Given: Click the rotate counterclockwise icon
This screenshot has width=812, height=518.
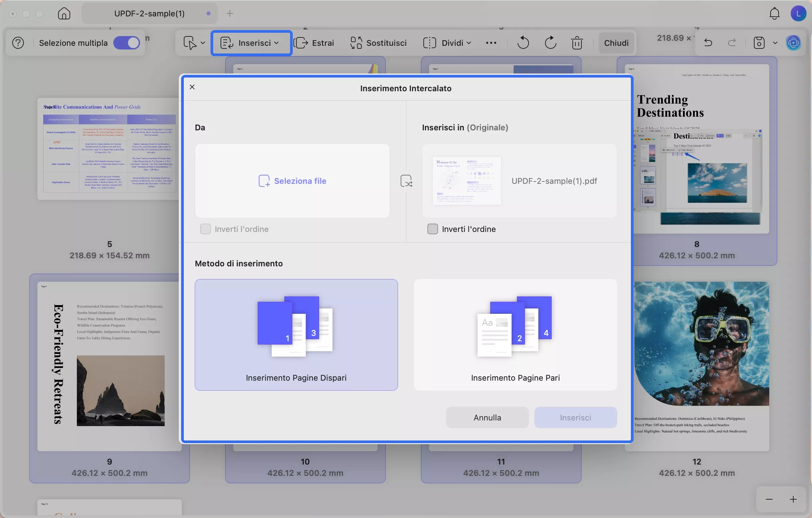Looking at the screenshot, I should (523, 43).
